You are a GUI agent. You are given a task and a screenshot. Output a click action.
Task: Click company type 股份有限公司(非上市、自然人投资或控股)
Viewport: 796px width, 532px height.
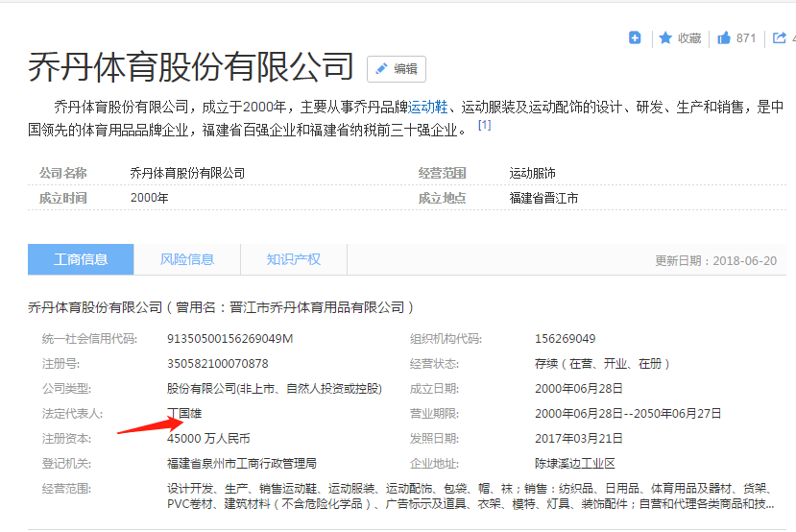point(275,389)
